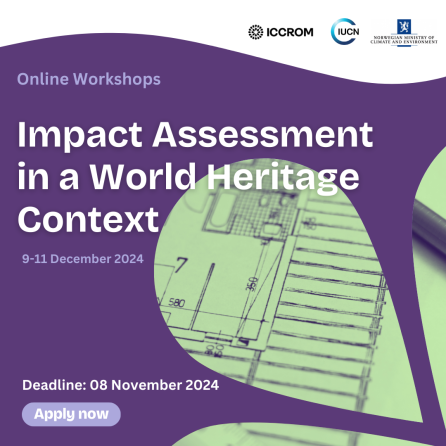Screen dimensions: 446x446
Task: Click the word 'Context' in title
Action: point(88,219)
